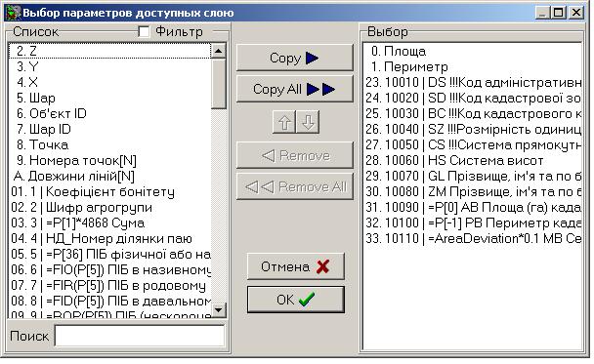Click the list scrollbar thumb
The width and height of the screenshot is (594, 364).
[219, 84]
